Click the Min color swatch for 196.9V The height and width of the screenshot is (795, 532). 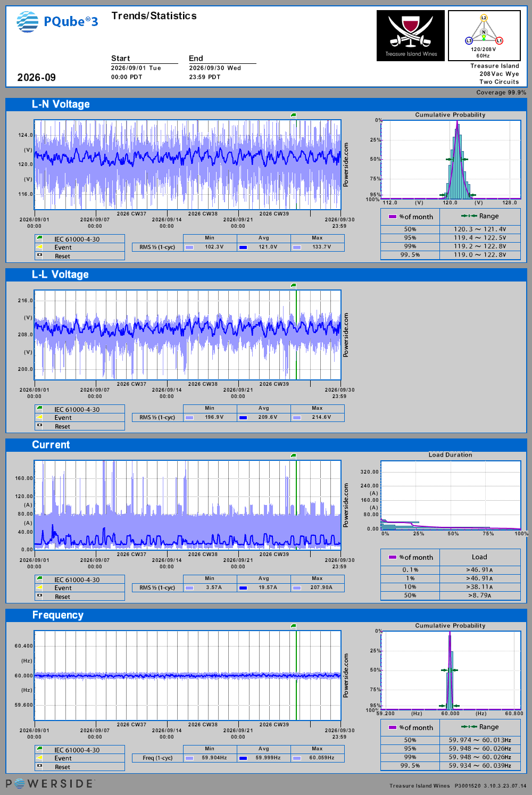point(189,417)
